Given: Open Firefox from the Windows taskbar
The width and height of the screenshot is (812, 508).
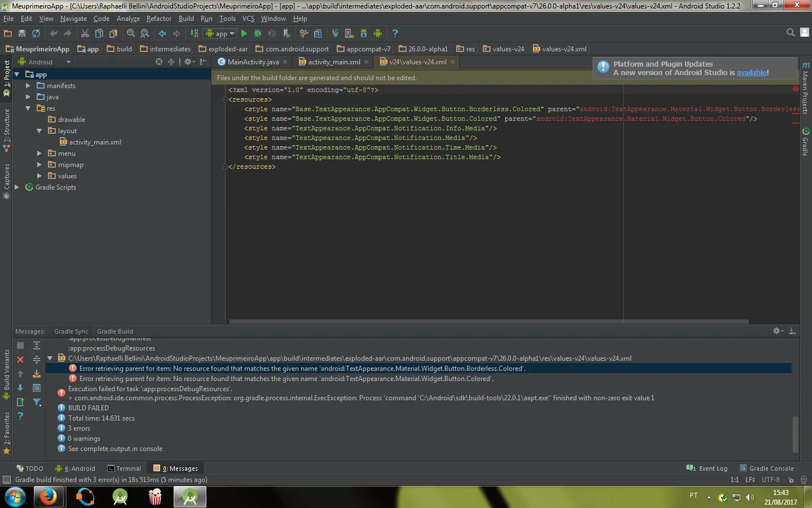Looking at the screenshot, I should point(48,497).
